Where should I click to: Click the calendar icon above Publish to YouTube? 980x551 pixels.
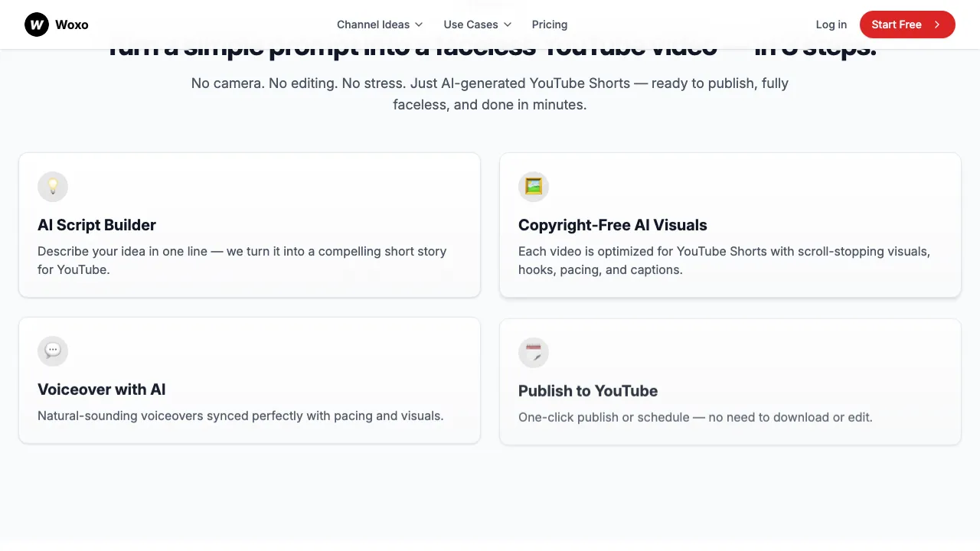click(x=534, y=352)
